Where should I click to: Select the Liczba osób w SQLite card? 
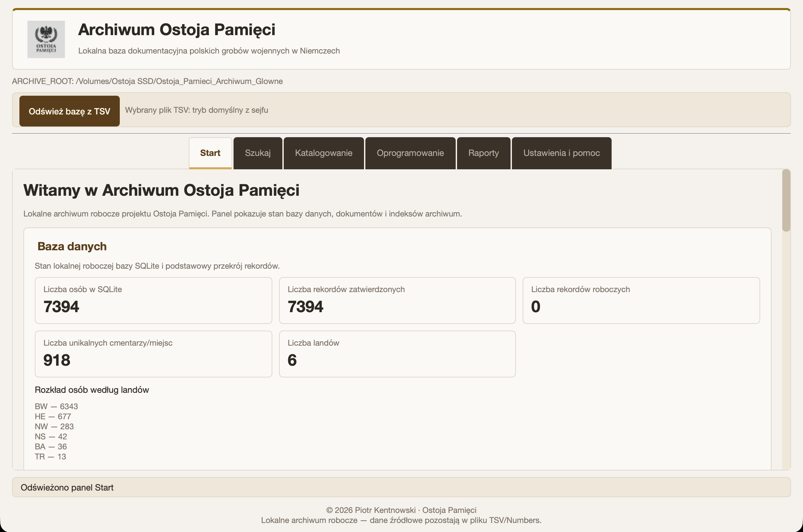(153, 300)
